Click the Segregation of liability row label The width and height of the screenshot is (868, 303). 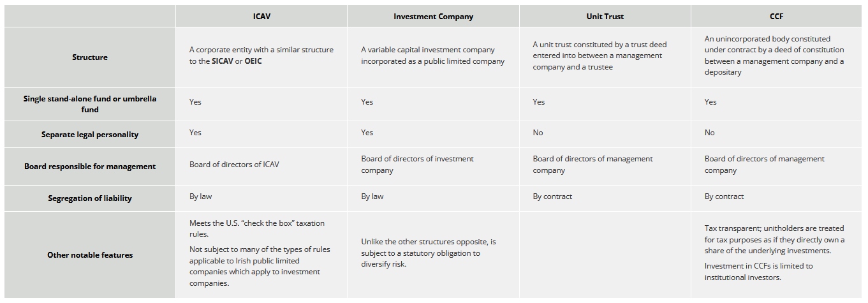(90, 198)
